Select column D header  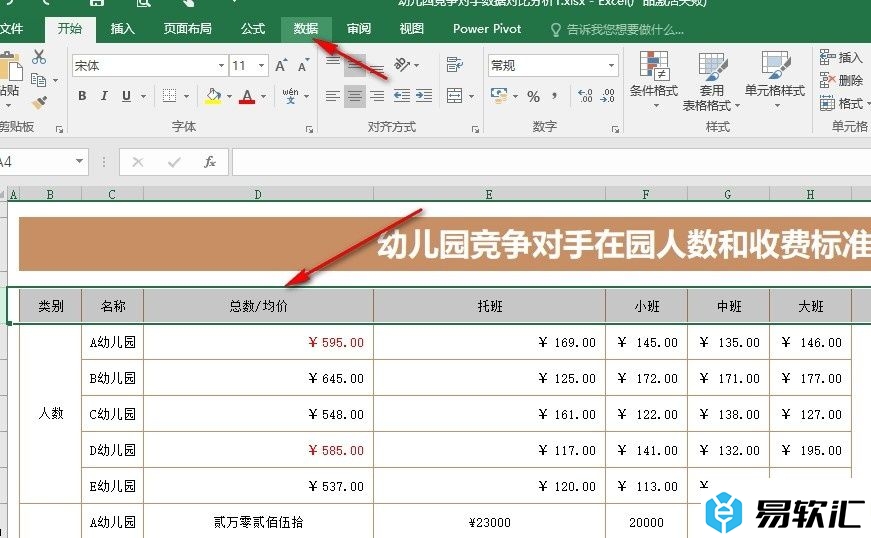click(x=258, y=194)
